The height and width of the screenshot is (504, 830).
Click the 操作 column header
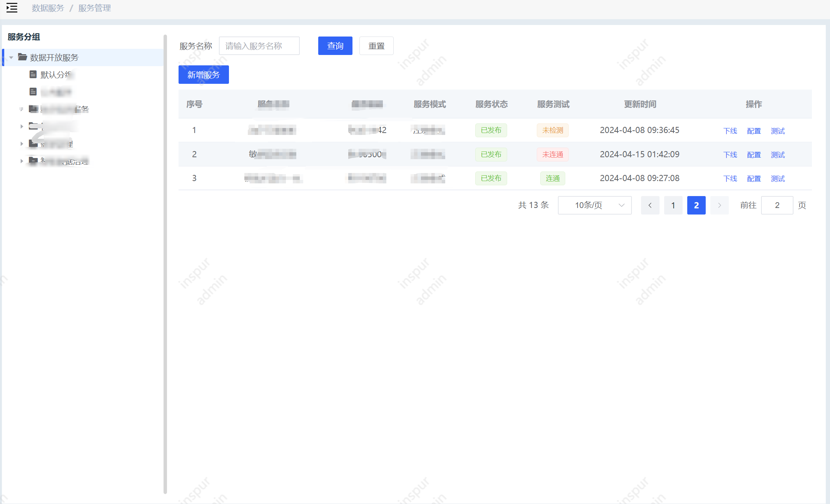point(754,104)
